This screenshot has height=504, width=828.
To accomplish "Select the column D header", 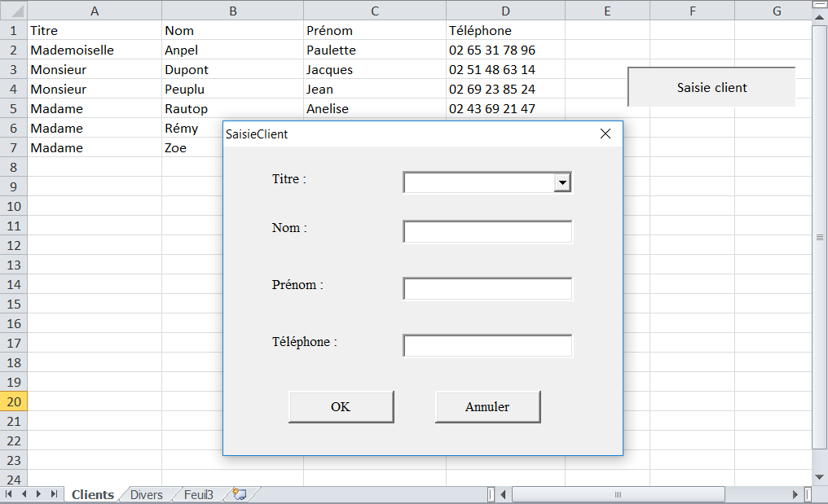I will point(505,11).
